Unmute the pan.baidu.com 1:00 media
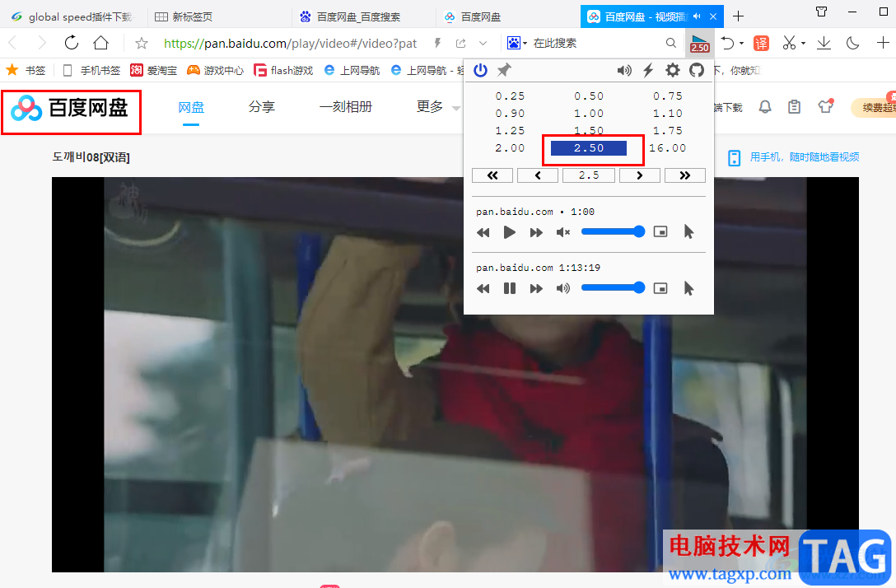The image size is (896, 588). [562, 232]
